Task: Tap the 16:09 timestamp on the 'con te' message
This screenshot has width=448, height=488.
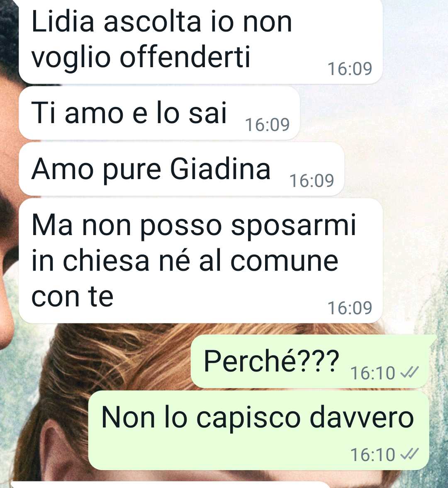Action: (350, 308)
